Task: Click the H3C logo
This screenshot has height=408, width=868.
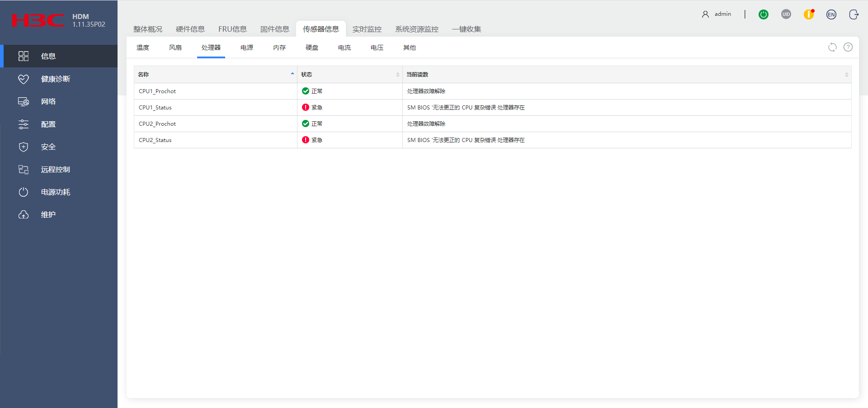Action: coord(38,21)
